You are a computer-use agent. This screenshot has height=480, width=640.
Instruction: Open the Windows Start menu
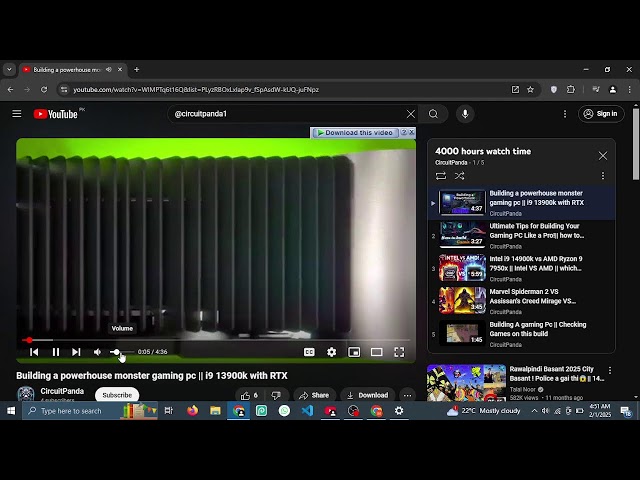(11, 411)
